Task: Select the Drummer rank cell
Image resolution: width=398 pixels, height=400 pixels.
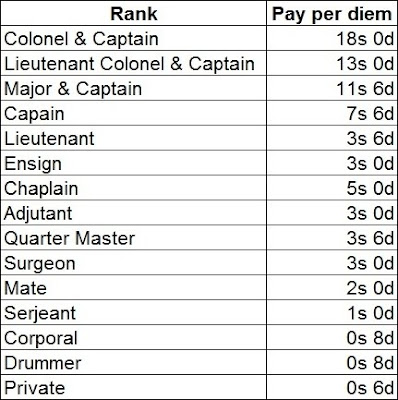Action: (x=133, y=362)
